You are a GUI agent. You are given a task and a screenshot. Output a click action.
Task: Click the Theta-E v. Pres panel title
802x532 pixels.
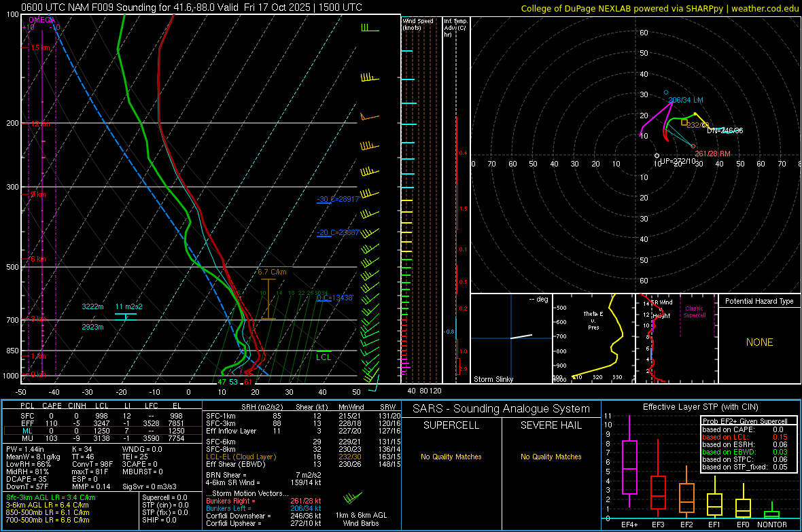(x=593, y=320)
